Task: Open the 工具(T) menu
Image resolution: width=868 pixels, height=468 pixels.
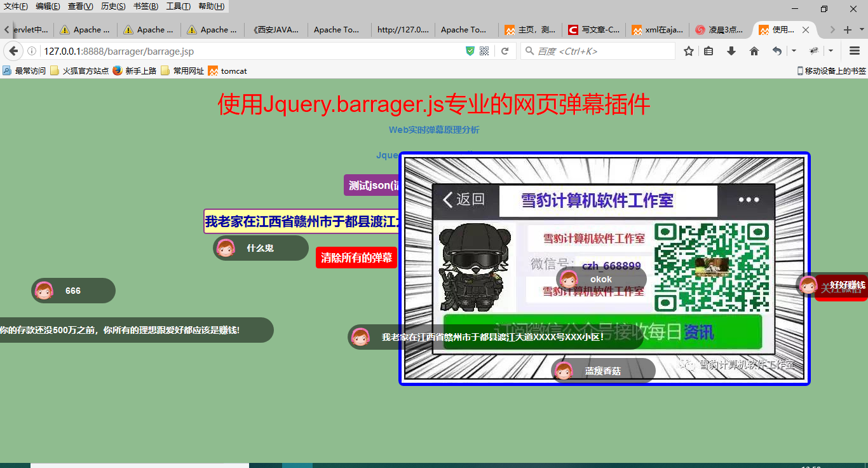Action: (x=178, y=6)
